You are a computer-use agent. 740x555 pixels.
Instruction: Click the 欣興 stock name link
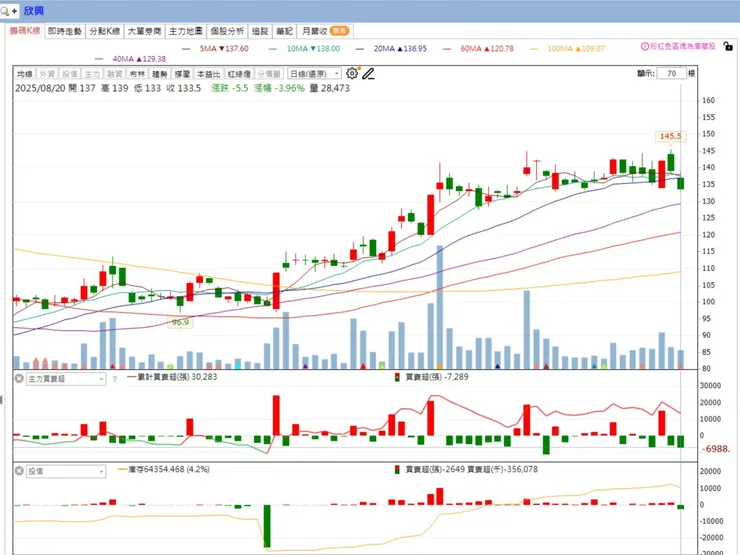pyautogui.click(x=34, y=10)
